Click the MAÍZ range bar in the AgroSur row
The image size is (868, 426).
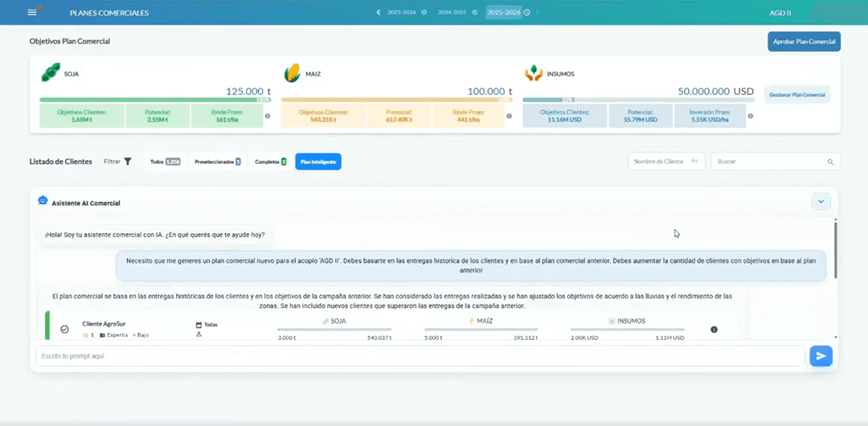pos(481,330)
